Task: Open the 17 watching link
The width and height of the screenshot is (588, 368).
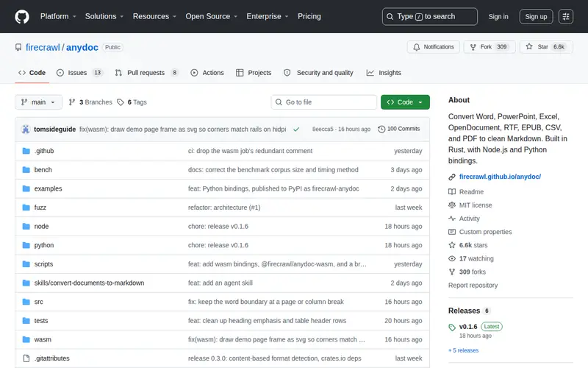Action: click(x=471, y=259)
